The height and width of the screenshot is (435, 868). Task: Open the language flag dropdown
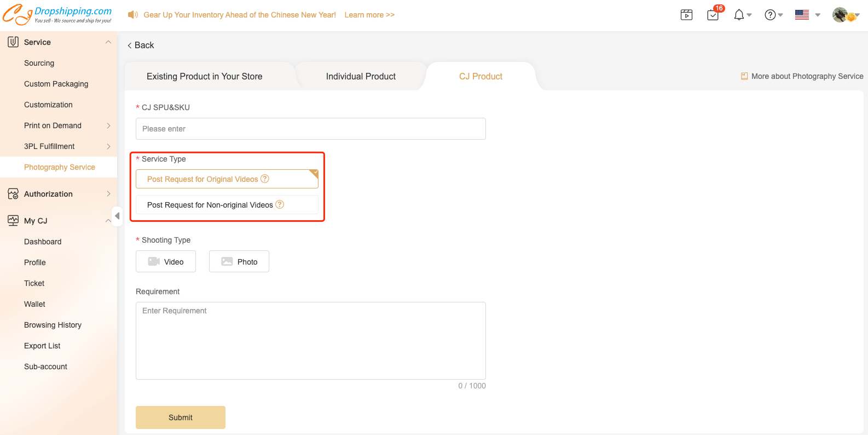click(x=807, y=15)
